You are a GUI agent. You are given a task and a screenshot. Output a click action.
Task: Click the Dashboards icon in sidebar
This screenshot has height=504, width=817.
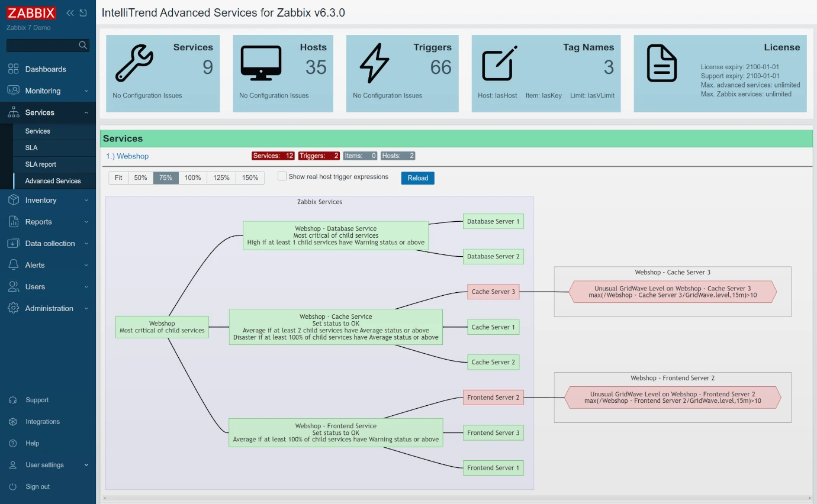[x=13, y=69]
